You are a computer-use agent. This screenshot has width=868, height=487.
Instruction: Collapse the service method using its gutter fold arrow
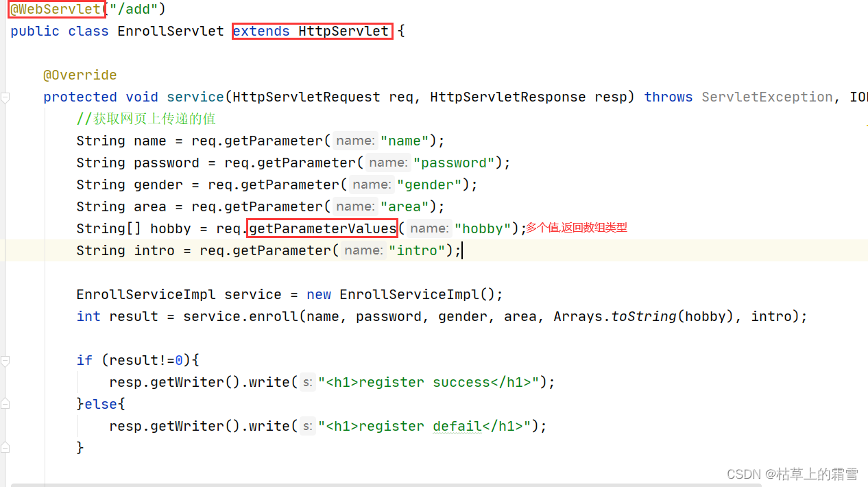tap(5, 97)
